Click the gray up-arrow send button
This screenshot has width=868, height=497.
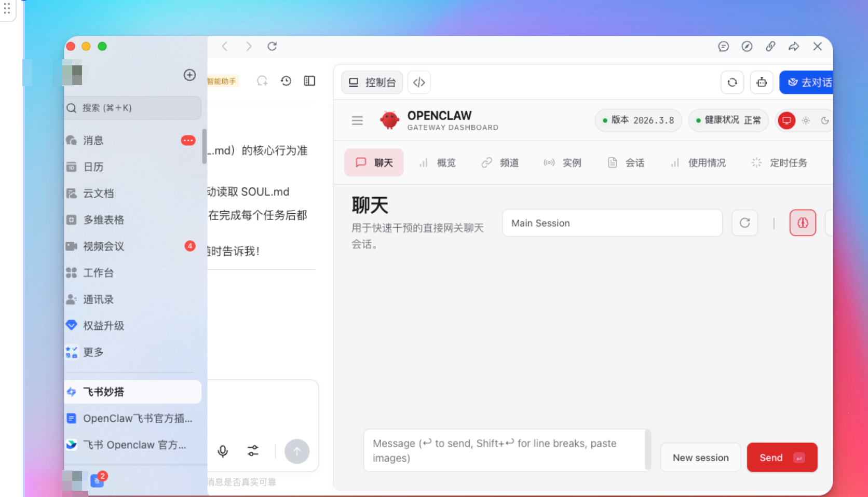point(297,451)
